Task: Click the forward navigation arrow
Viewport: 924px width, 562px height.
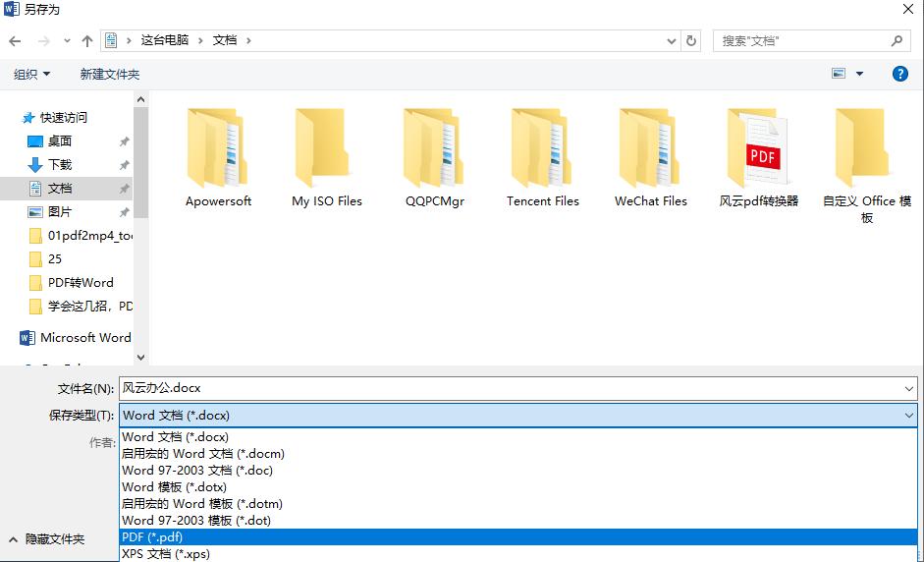Action: coord(43,40)
